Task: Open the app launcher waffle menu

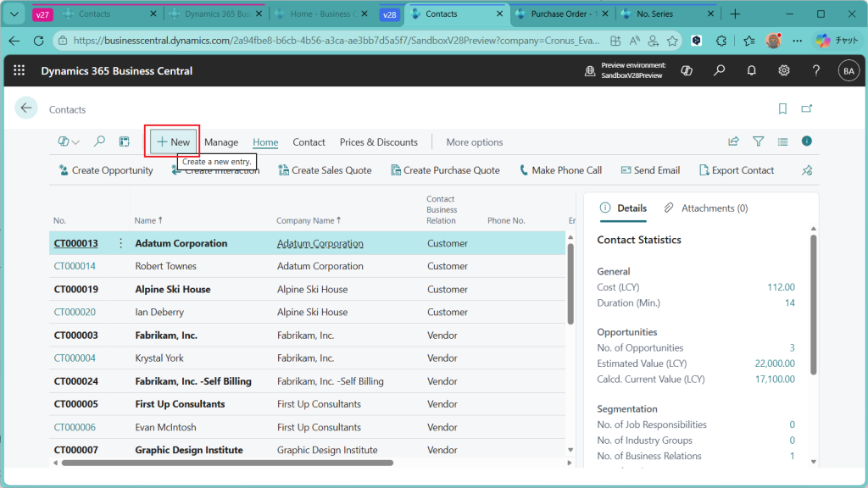Action: 19,71
